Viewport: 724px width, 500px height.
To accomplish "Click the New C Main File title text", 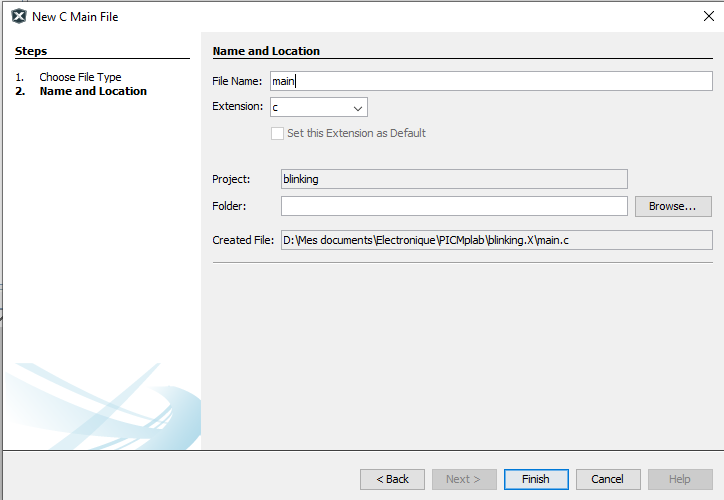I will (75, 17).
